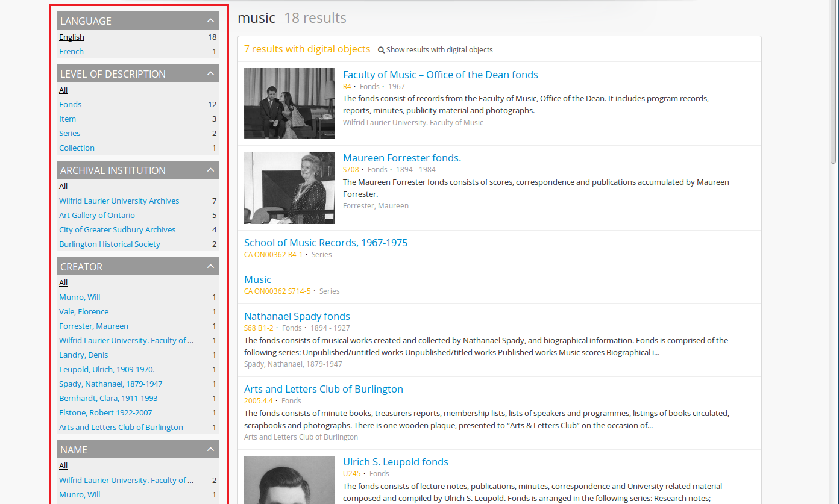Collapse the Archival Institution facet
Image resolution: width=839 pixels, height=504 pixels.
pyautogui.click(x=210, y=170)
